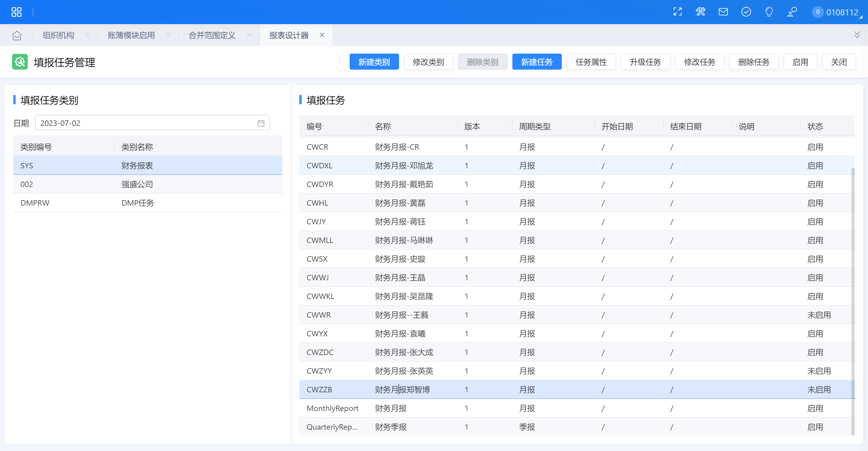Select category row DMPRW DMP任务
The image size is (868, 451).
[148, 203]
